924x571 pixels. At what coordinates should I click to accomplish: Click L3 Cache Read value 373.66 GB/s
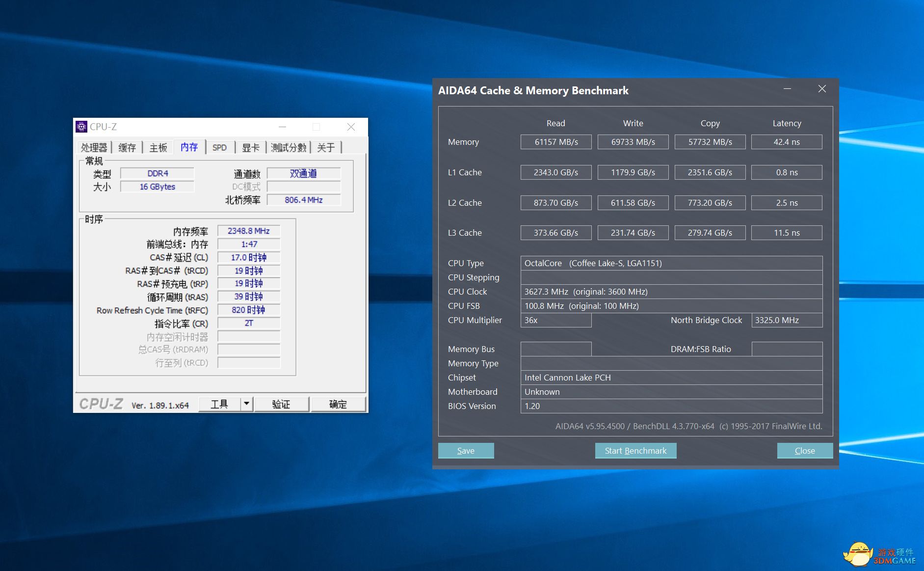click(x=556, y=233)
